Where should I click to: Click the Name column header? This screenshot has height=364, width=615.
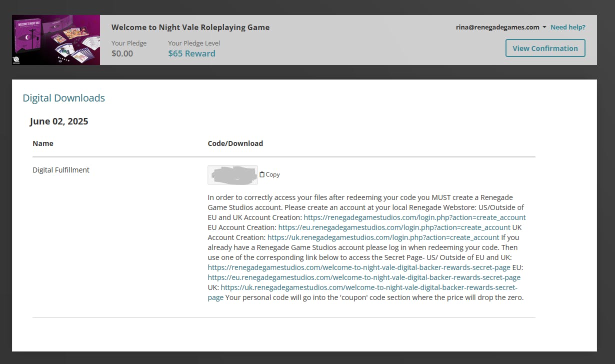42,143
